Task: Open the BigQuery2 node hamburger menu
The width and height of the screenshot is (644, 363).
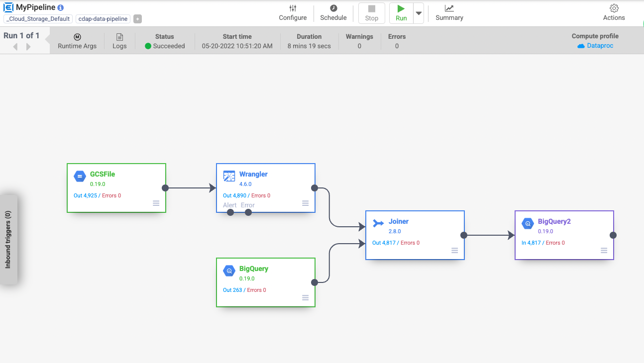Action: [604, 251]
